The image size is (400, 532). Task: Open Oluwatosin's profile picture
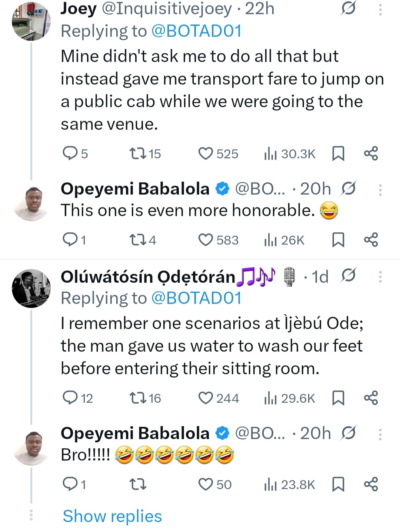31,288
